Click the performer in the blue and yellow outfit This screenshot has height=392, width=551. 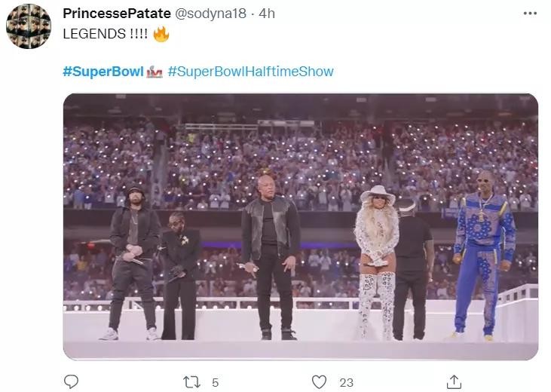[x=483, y=253]
